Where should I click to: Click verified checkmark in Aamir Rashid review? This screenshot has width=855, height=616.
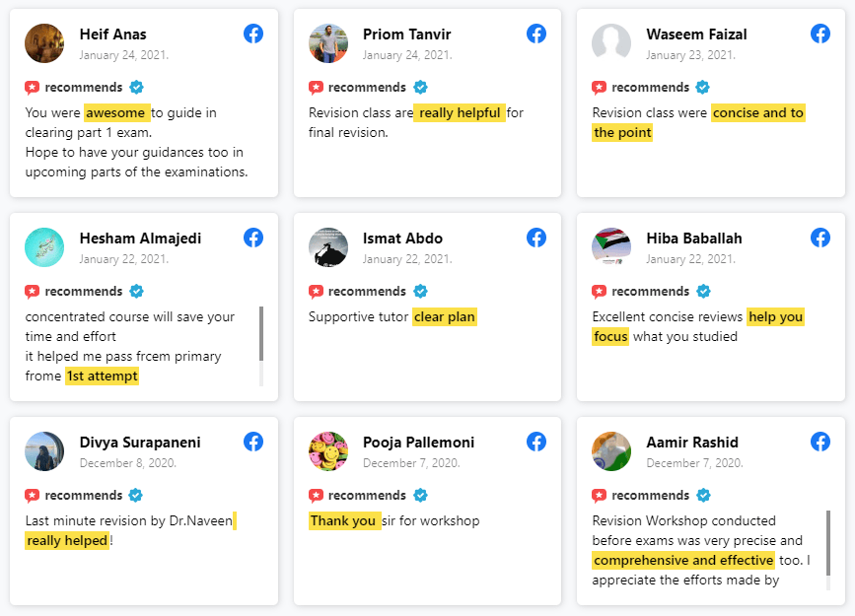(x=703, y=495)
